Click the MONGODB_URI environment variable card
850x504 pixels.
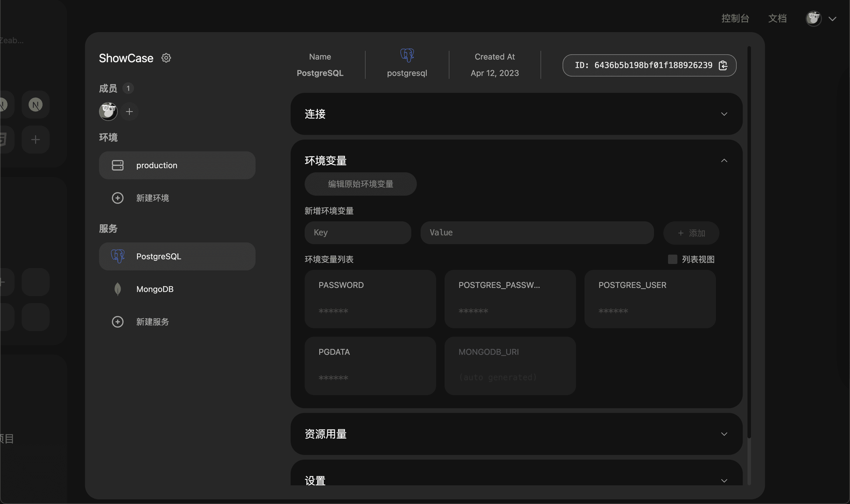tap(510, 365)
